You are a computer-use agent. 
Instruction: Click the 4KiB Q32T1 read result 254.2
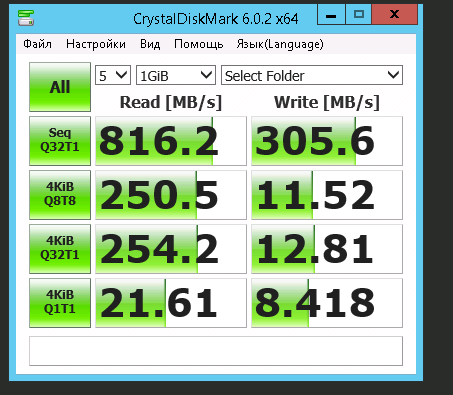tap(171, 249)
